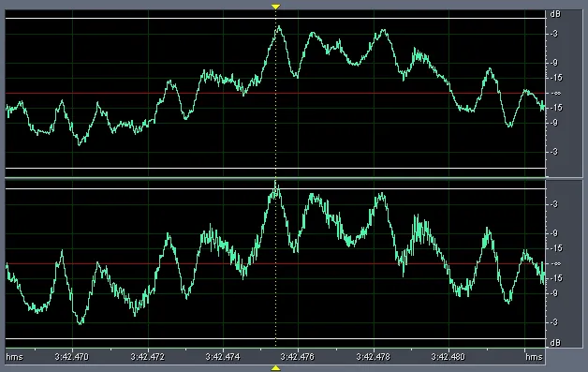Click timeline label 3:42.472
This screenshot has width=588, height=372.
coord(147,357)
